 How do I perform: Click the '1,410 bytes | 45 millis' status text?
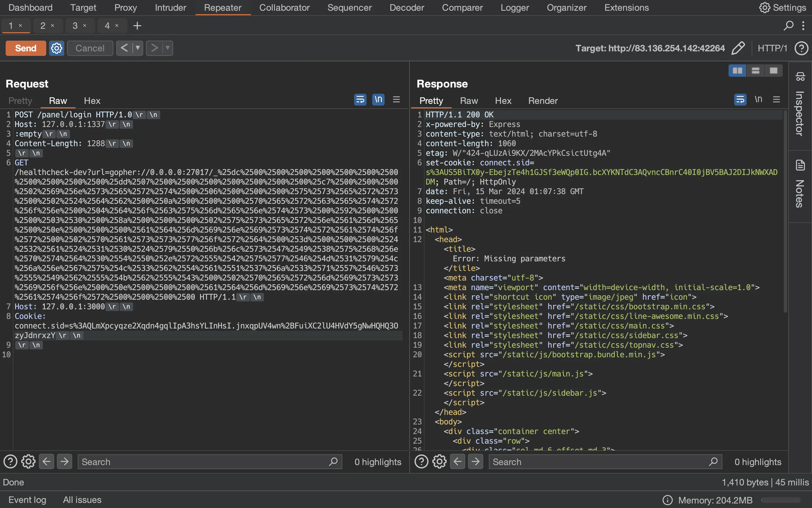tap(765, 482)
